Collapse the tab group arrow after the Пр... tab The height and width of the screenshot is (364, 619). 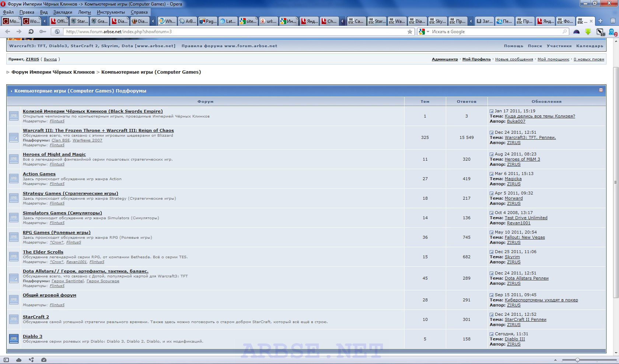(x=471, y=21)
